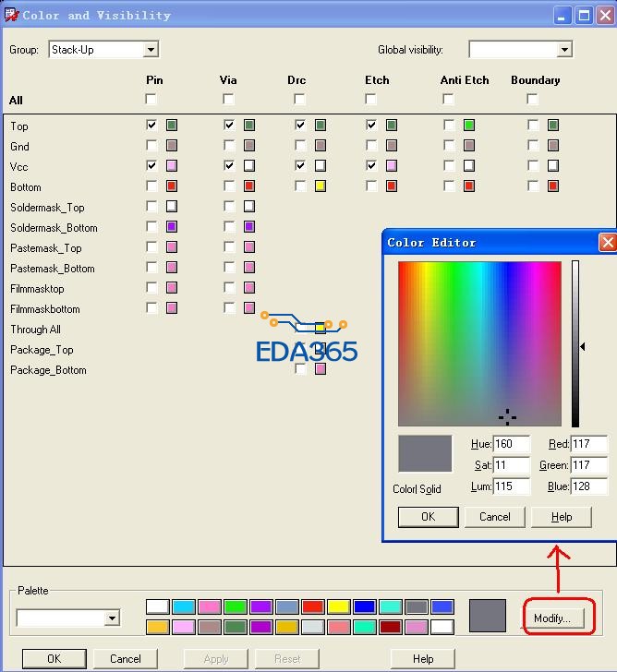The height and width of the screenshot is (672, 617).
Task: Select dark red color in the palette bottom row
Action: 391,627
